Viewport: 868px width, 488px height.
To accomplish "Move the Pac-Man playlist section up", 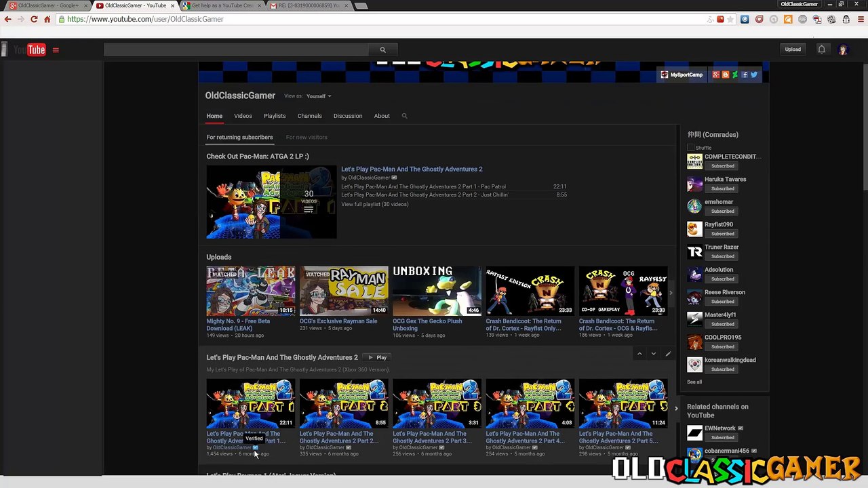I will coord(639,354).
